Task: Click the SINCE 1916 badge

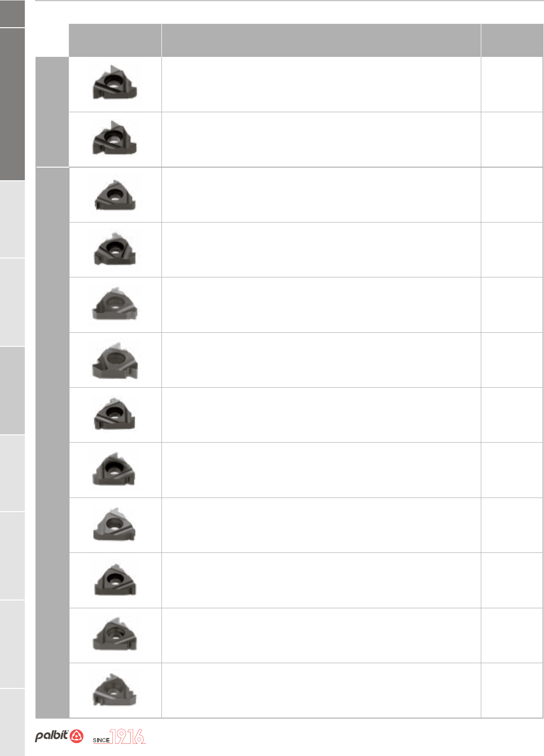Action: (x=119, y=737)
